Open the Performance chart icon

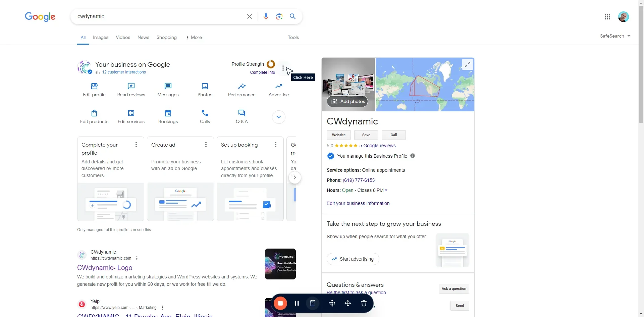[x=241, y=86]
